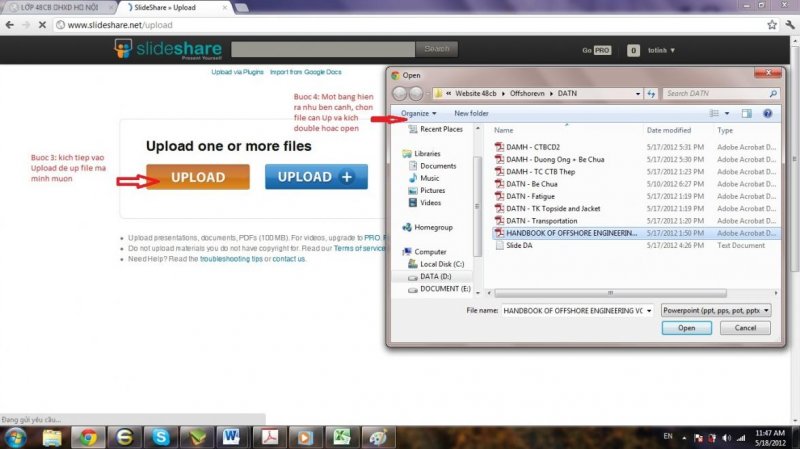800x449 pixels.
Task: Open Microsoft Word from taskbar
Action: pyautogui.click(x=232, y=438)
